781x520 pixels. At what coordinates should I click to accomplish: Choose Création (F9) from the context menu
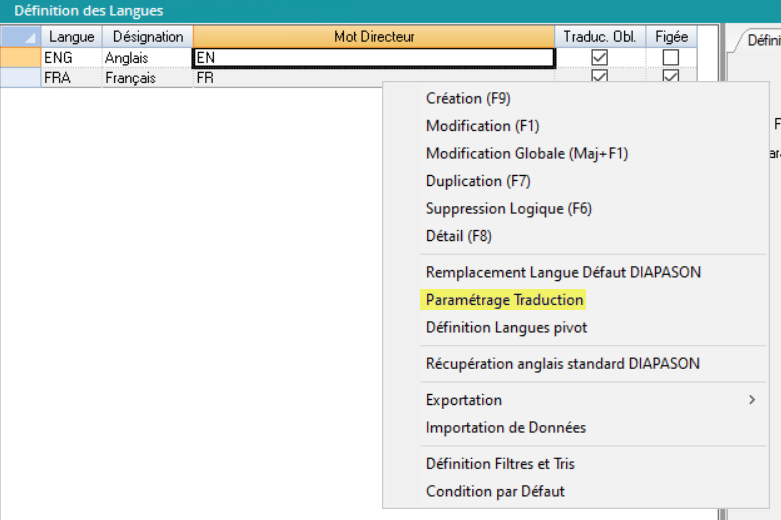[x=468, y=98]
